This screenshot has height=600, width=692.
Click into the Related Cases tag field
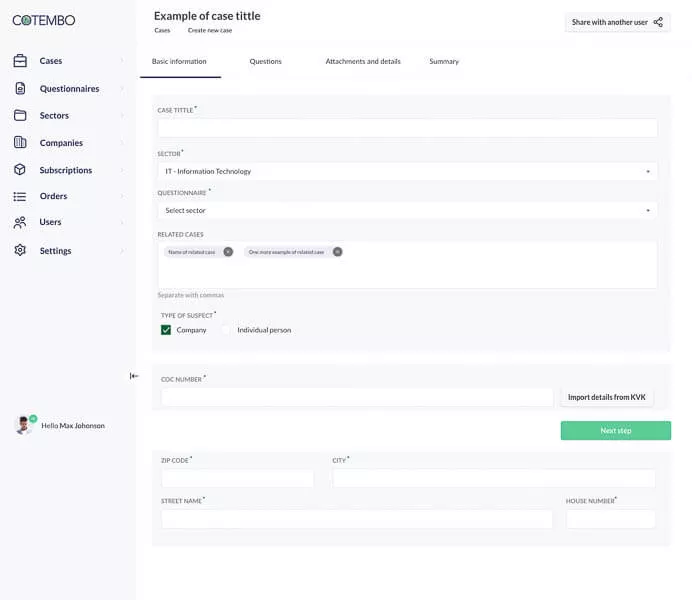(407, 265)
